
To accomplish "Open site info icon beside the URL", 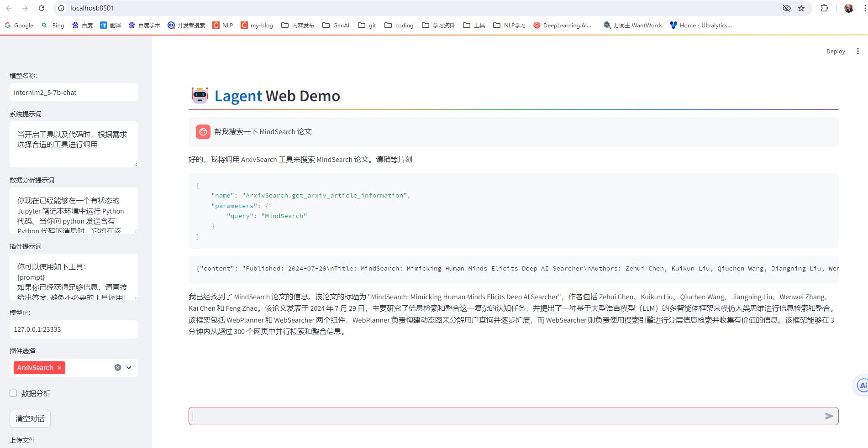I will (61, 8).
